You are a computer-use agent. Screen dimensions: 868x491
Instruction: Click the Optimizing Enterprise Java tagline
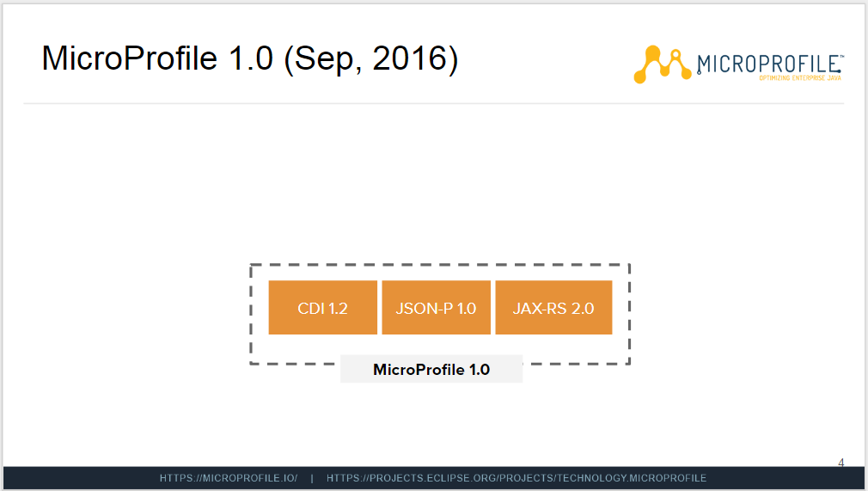(x=800, y=78)
